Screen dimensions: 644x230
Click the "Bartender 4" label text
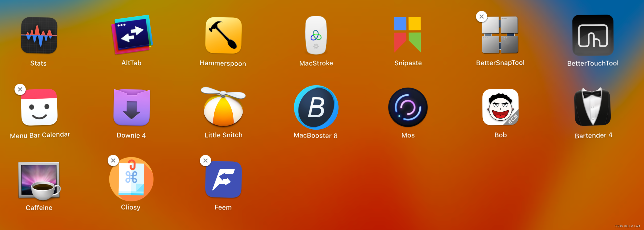pos(594,135)
